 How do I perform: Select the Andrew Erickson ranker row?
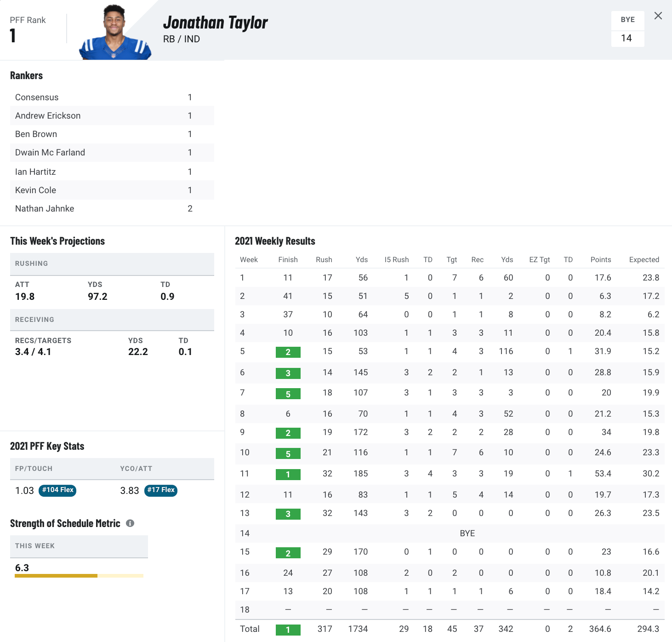coord(112,115)
